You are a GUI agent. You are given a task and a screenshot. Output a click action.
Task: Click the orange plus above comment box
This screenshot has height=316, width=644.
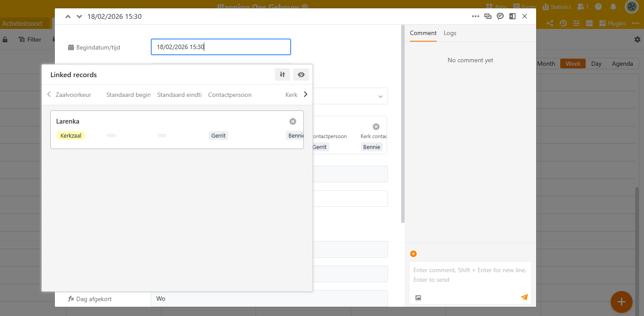[413, 254]
